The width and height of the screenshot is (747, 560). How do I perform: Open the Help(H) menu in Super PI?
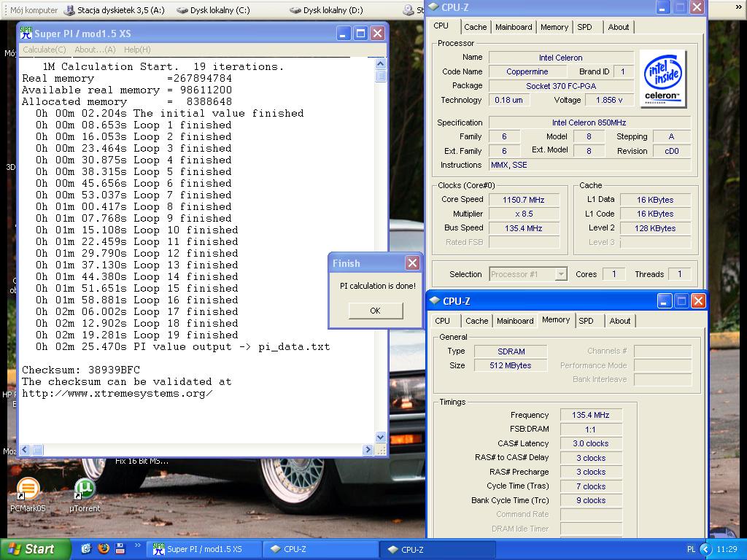coord(137,50)
